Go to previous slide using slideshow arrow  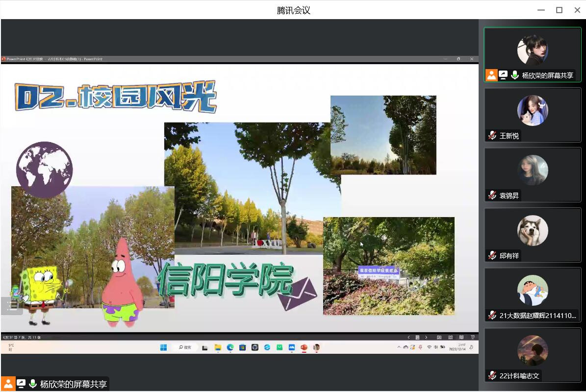click(409, 337)
